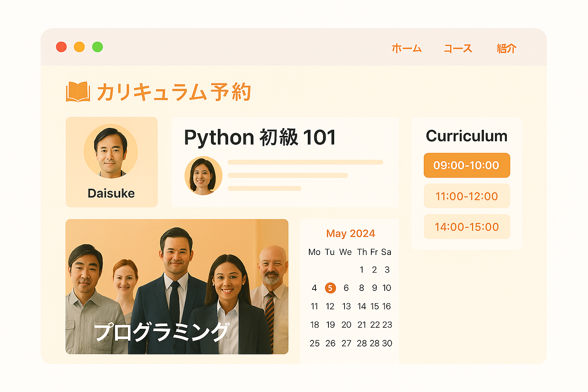Click the yellow traffic light button
588x392 pixels.
(x=79, y=47)
